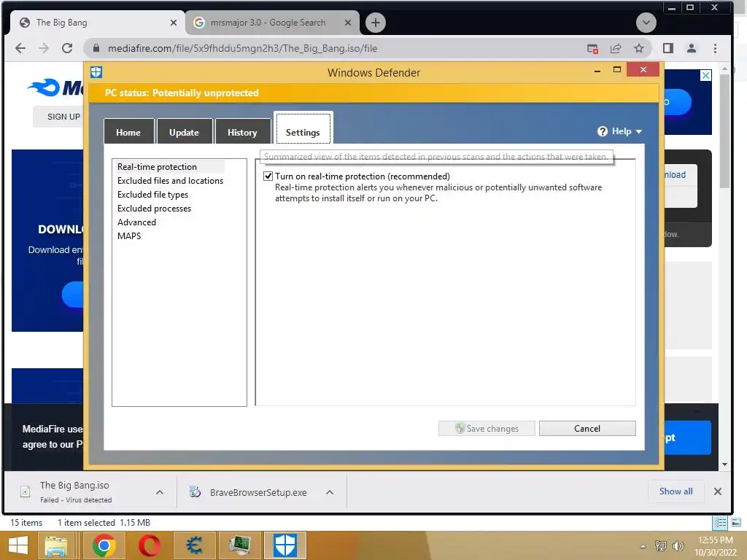The height and width of the screenshot is (560, 747).
Task: Click the MediaFire logo
Action: (56, 87)
